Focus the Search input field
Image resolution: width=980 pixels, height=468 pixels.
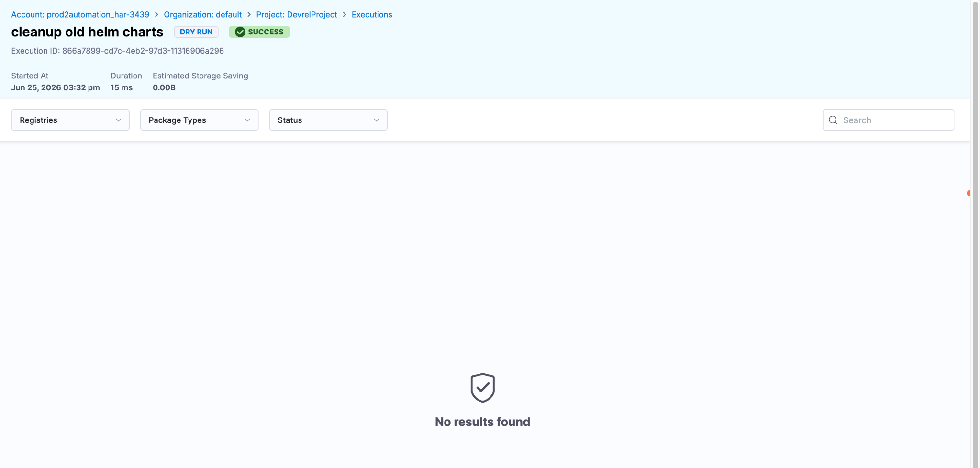click(x=888, y=120)
